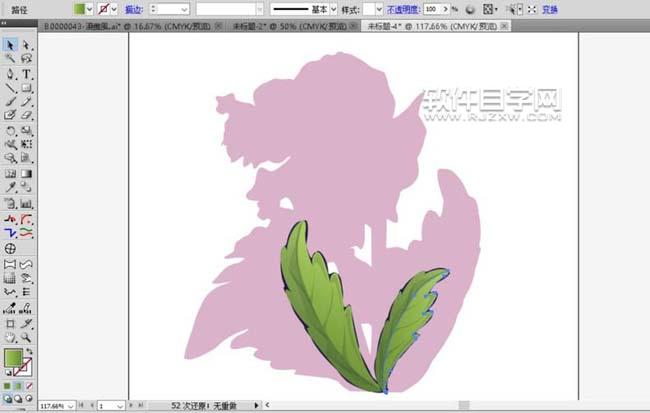The image size is (650, 413).
Task: Close the 未标题-2 document tab
Action: point(353,26)
